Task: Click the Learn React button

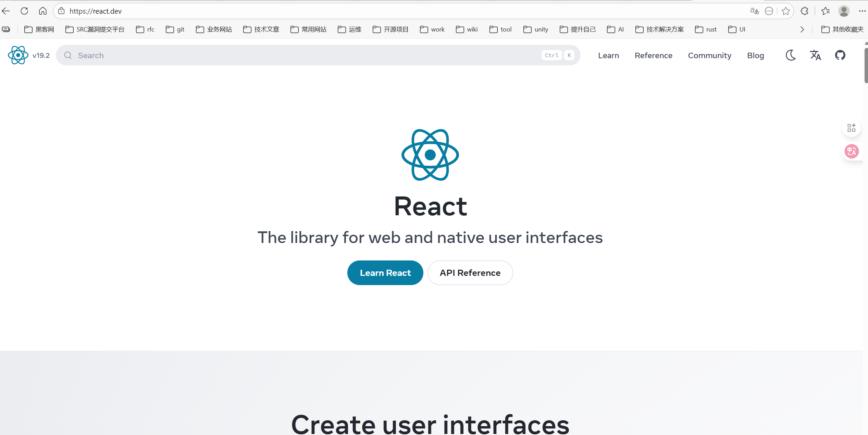Action: tap(385, 273)
